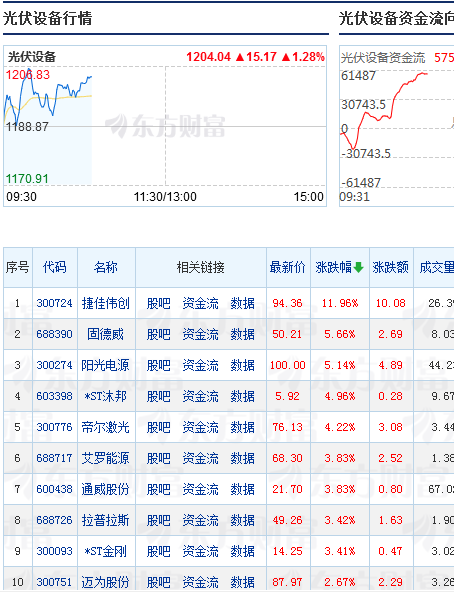Viewport: 454px width, 596px height.
Task: Open stock code 300751 link
Action: [x=54, y=582]
